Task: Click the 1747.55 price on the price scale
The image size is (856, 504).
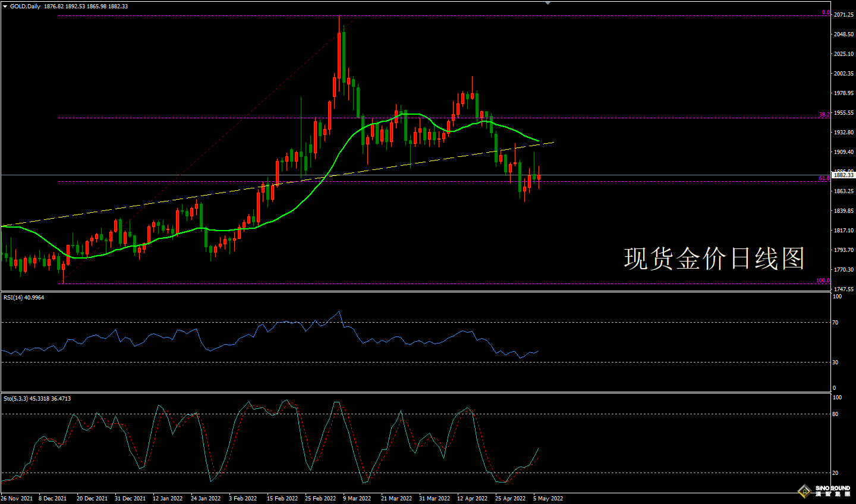Action: (x=844, y=289)
